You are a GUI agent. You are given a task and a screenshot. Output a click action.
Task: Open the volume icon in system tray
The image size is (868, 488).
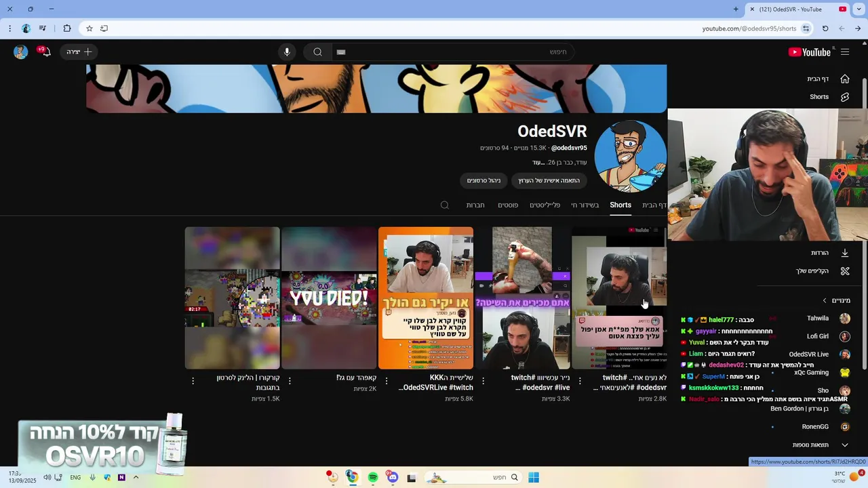(47, 477)
